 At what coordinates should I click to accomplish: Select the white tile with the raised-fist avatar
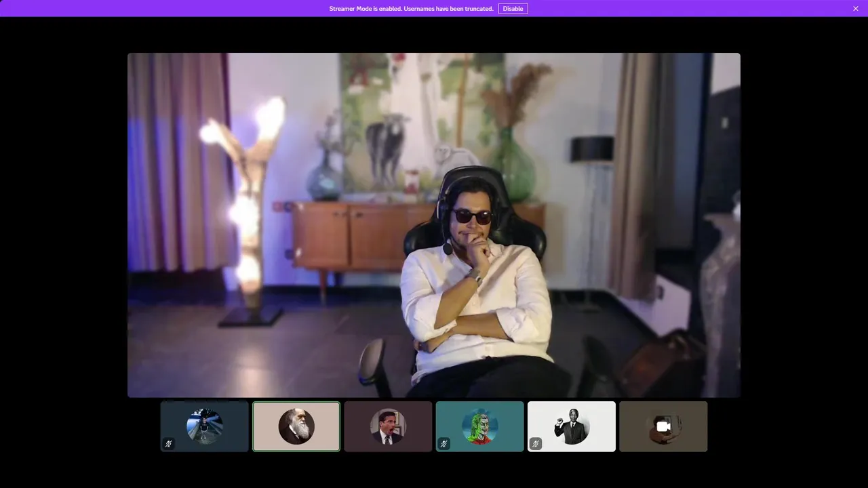572,426
